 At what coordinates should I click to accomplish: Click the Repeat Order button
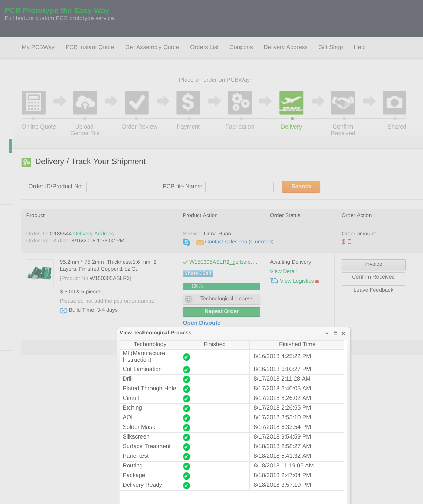pyautogui.click(x=221, y=312)
